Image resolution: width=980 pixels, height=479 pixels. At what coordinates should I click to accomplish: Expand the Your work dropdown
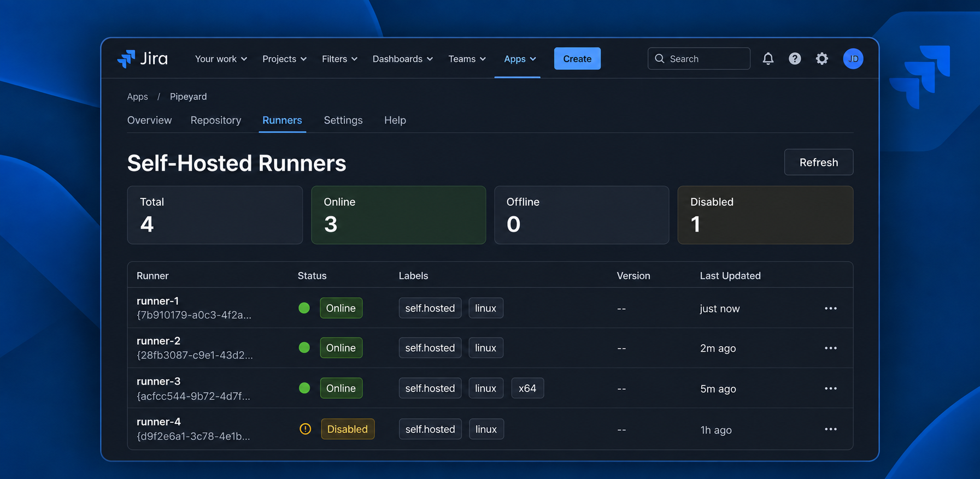[221, 59]
